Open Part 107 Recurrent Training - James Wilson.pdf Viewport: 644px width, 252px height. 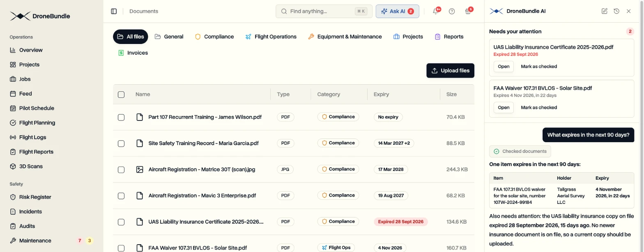[205, 117]
